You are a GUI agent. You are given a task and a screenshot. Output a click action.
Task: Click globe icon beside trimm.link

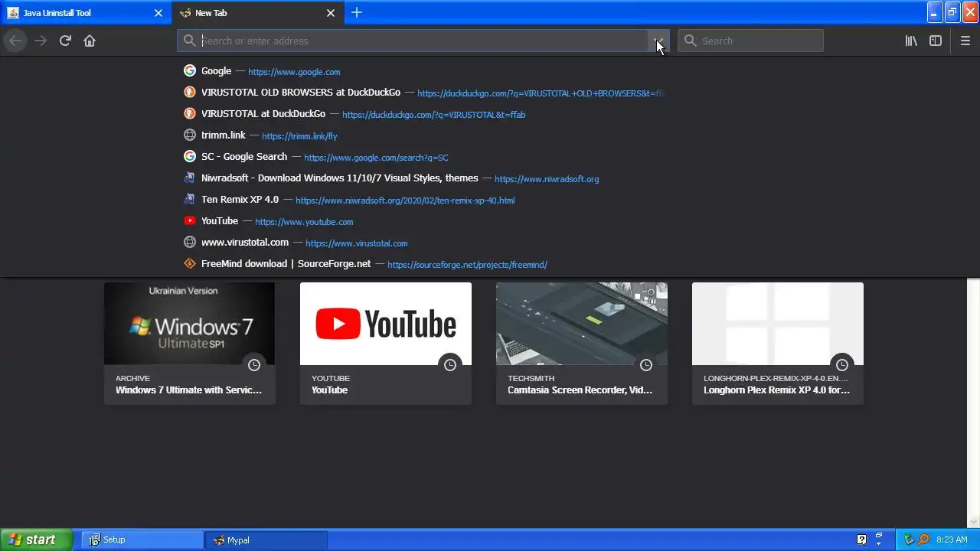tap(190, 135)
